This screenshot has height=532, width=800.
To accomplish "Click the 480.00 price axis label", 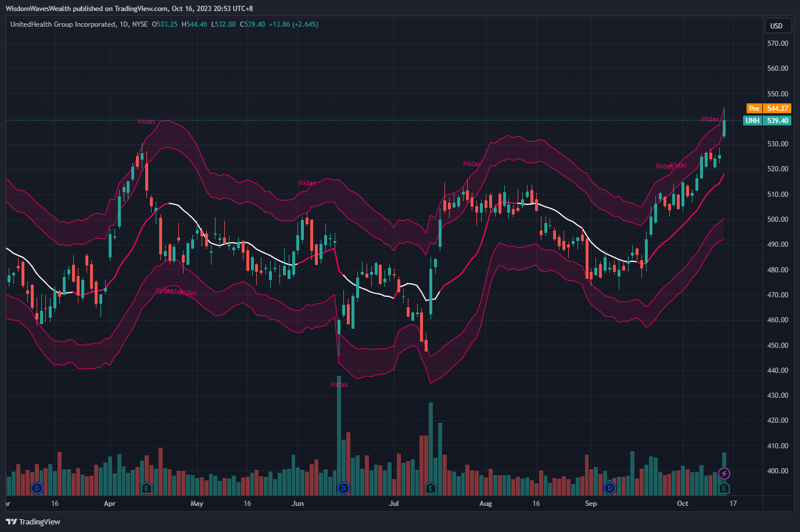I will [x=777, y=270].
